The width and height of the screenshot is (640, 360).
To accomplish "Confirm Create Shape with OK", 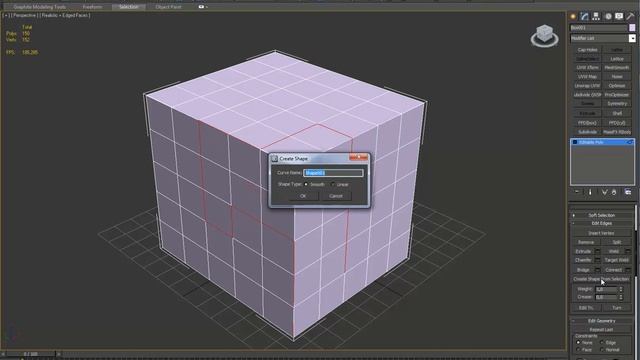I will click(x=303, y=196).
